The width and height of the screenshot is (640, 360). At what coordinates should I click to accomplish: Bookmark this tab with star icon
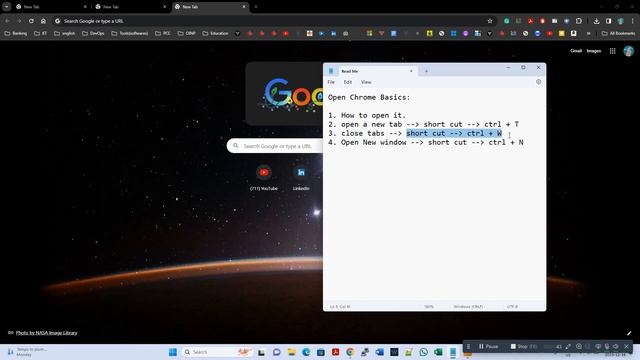[x=490, y=21]
